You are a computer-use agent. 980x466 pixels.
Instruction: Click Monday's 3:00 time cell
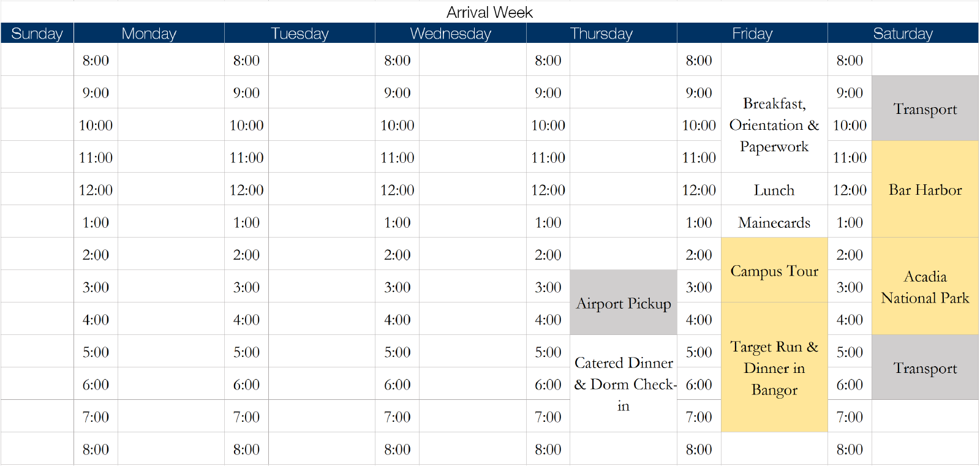tap(96, 287)
